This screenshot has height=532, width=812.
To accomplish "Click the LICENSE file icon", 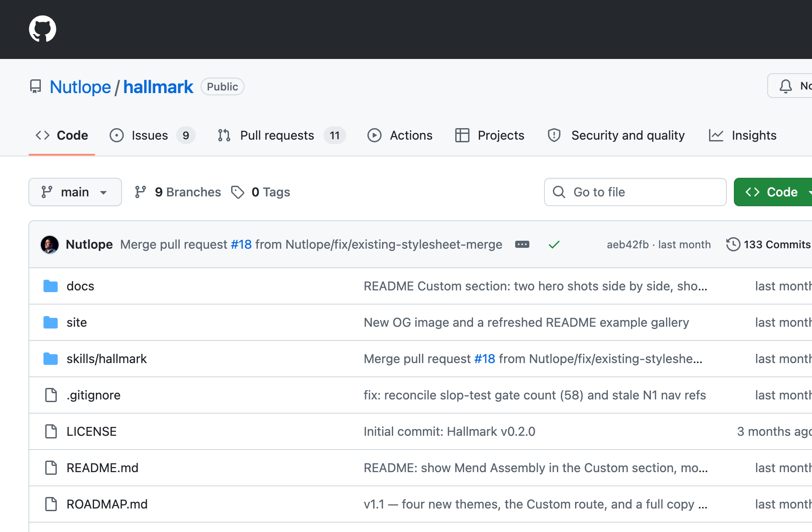I will (x=51, y=431).
